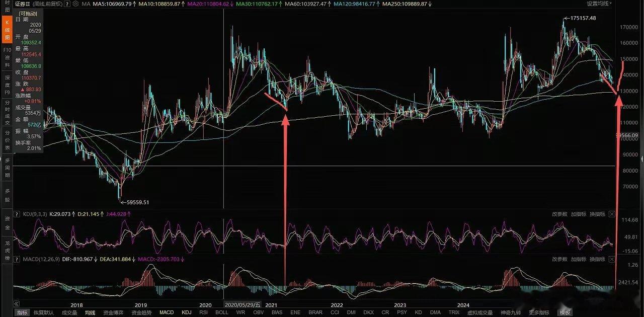Open 设置均线 dropdown
The image size is (644, 317).
[x=598, y=4]
